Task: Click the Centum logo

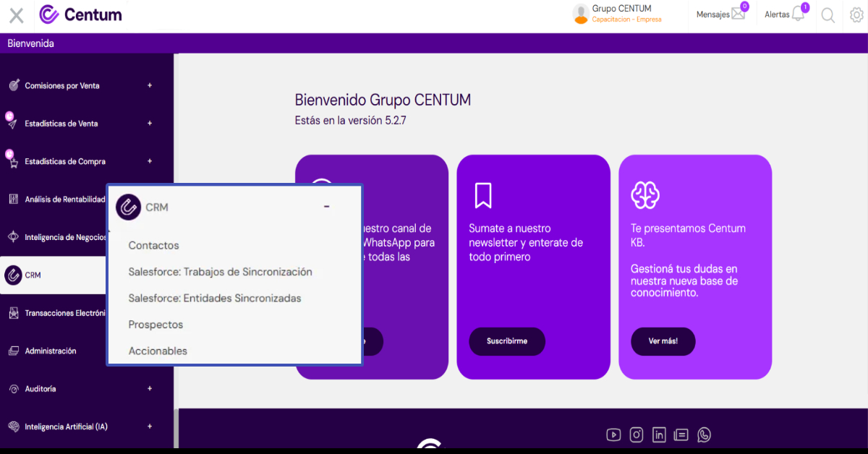Action: 80,14
